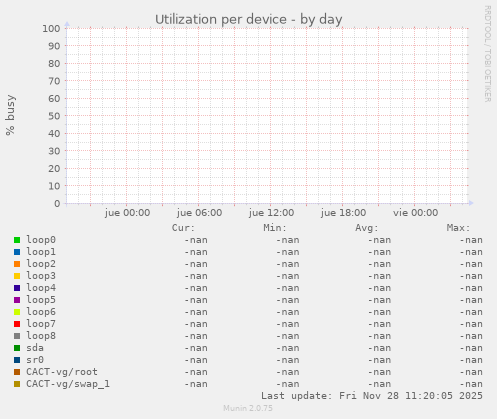Click the loop2 orange color swatch
This screenshot has height=419, width=497.
pos(17,264)
